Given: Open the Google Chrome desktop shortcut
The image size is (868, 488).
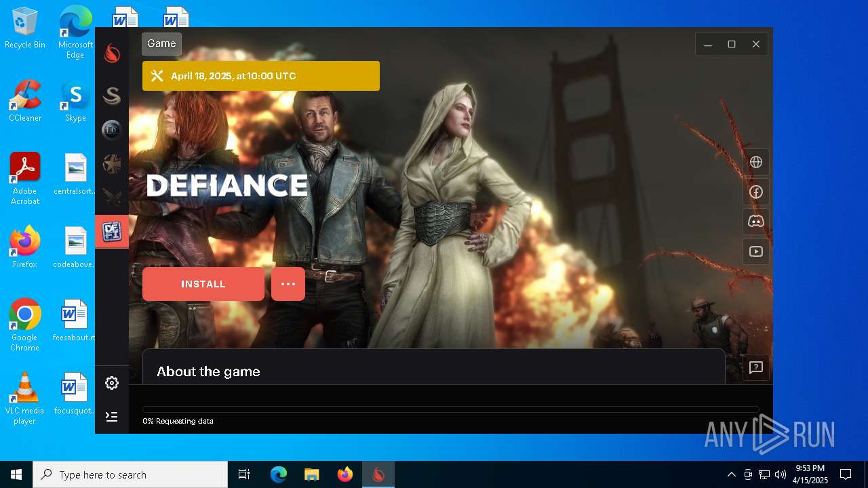Looking at the screenshot, I should 25,325.
